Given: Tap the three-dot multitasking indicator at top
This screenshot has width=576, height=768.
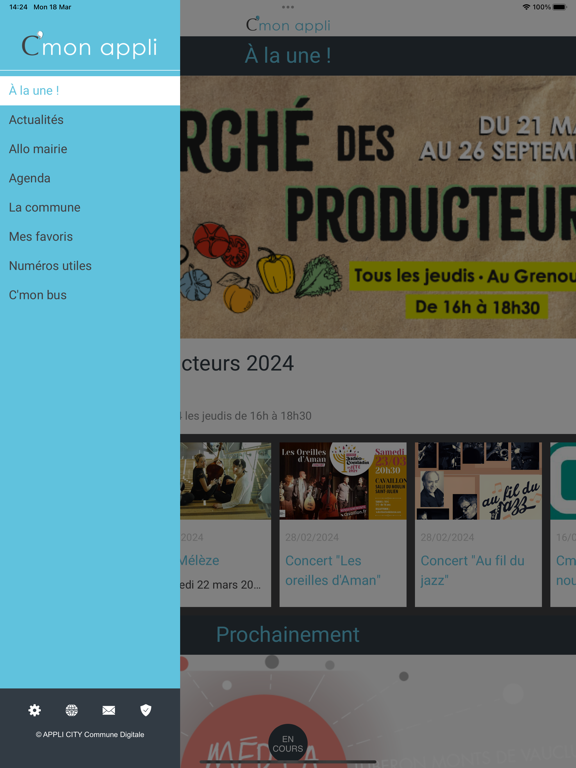Looking at the screenshot, I should 288,7.
